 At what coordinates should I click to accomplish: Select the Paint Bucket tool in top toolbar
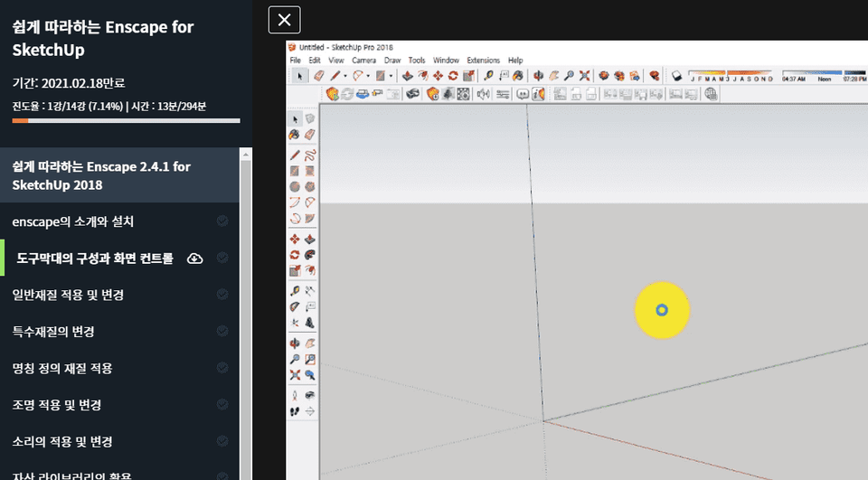pos(517,76)
